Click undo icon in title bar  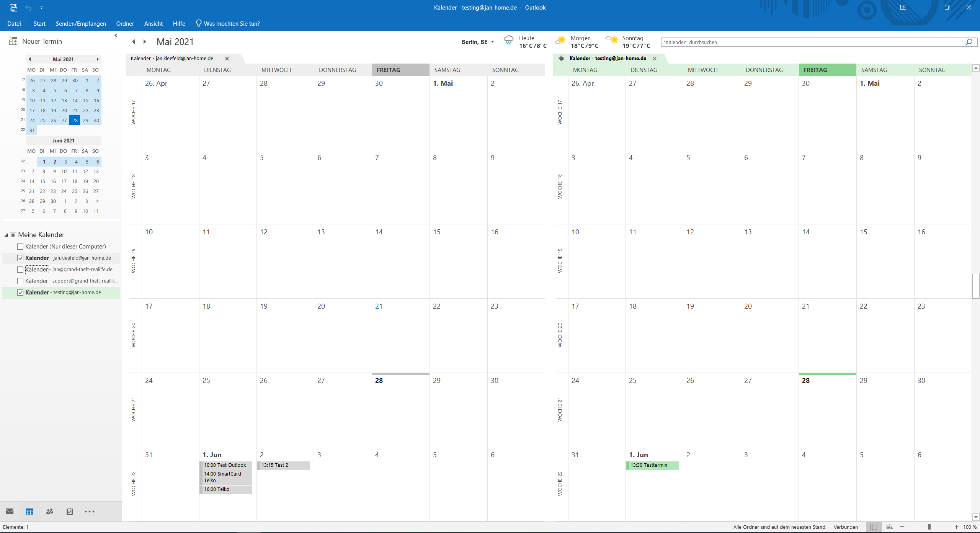(x=28, y=8)
